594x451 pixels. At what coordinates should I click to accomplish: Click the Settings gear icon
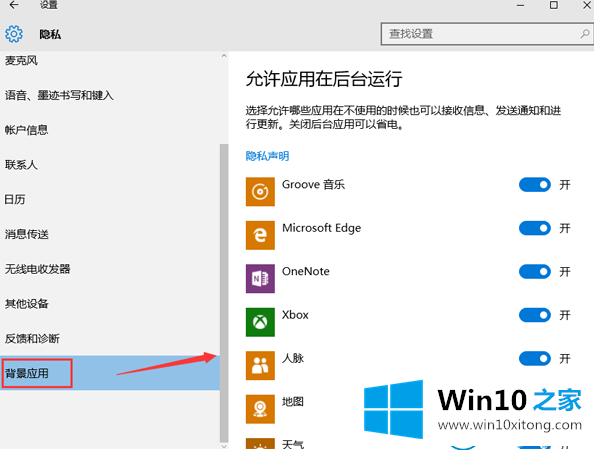click(14, 34)
